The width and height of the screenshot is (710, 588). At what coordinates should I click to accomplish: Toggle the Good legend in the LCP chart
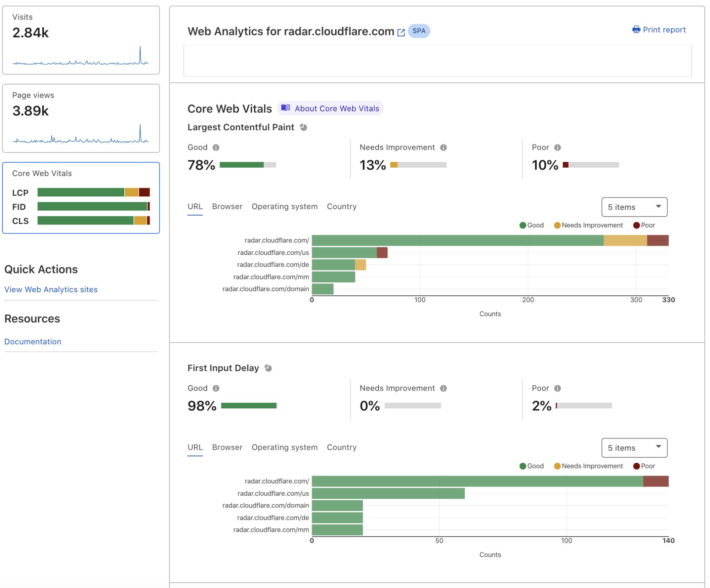click(x=532, y=225)
